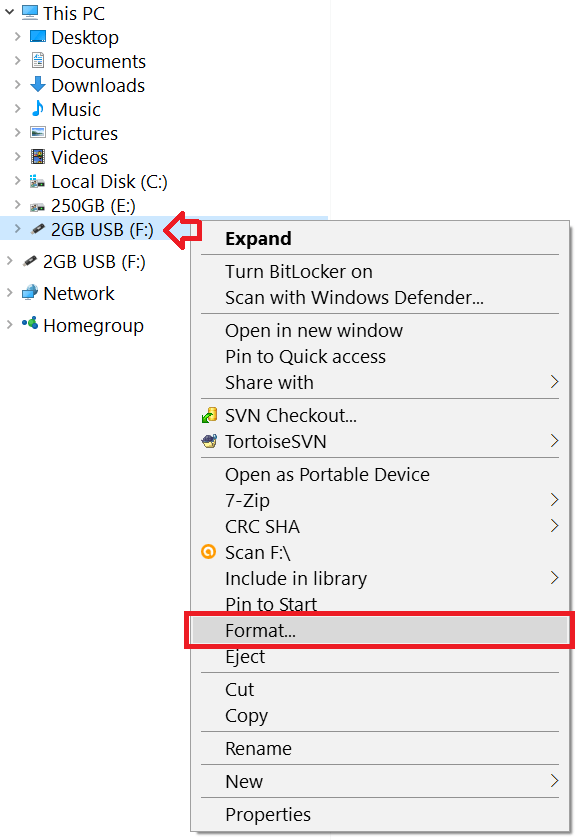The height and width of the screenshot is (840, 579).
Task: Collapse the This PC tree node
Action: 10,13
